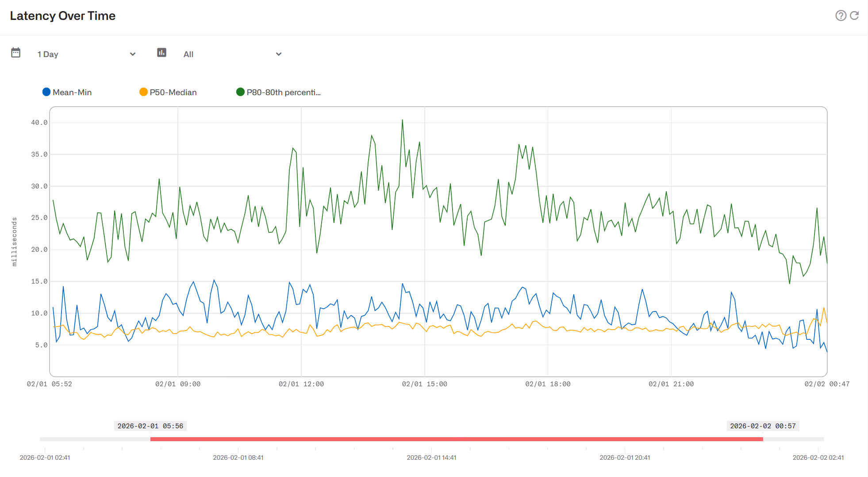Click the green P80 legend dot
Image resolution: width=868 pixels, height=477 pixels.
click(240, 92)
